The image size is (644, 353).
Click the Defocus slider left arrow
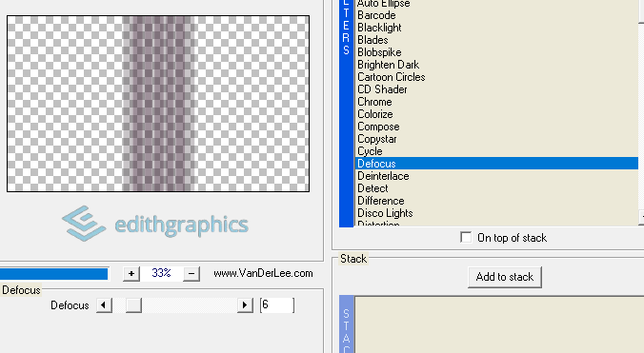point(104,305)
